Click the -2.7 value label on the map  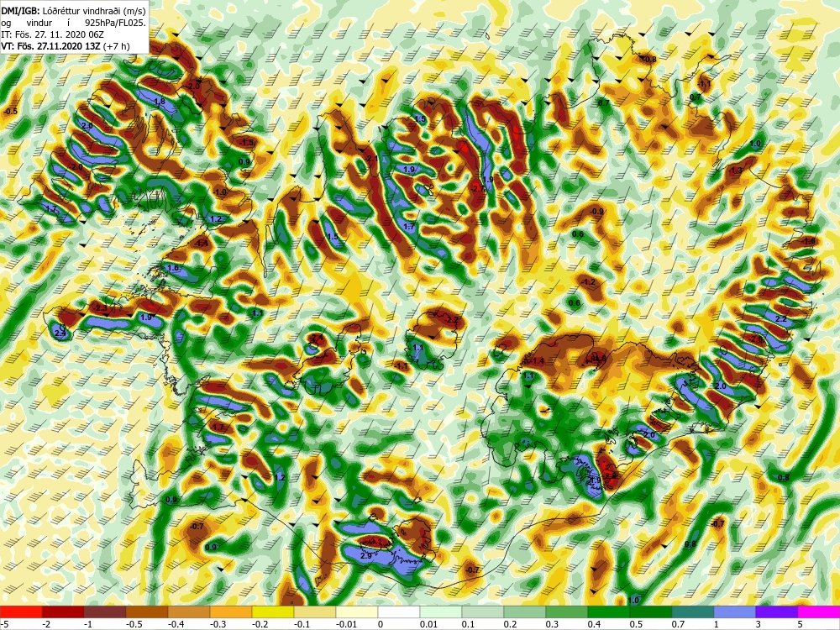click(479, 188)
